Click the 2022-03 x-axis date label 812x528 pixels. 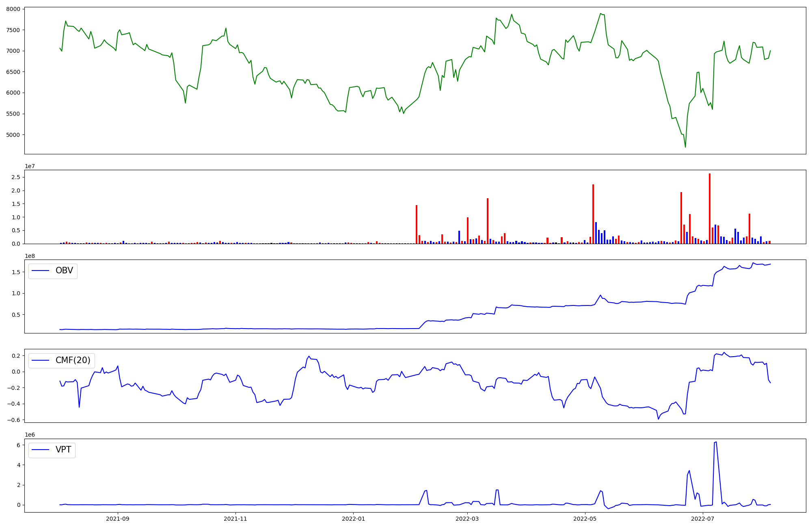click(x=467, y=519)
